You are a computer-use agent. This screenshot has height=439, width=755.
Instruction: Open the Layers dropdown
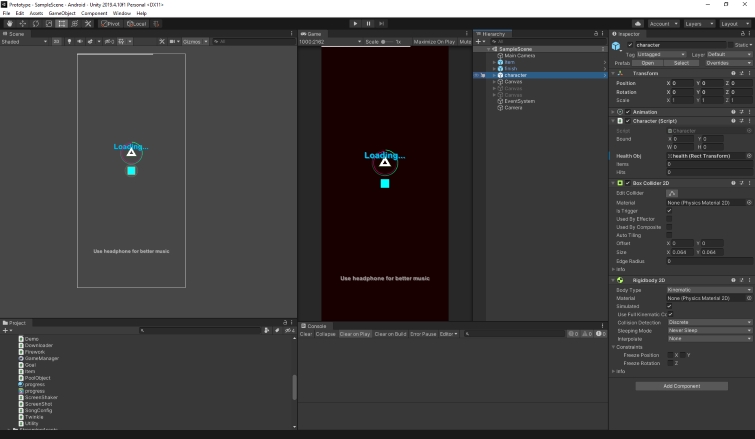point(699,24)
